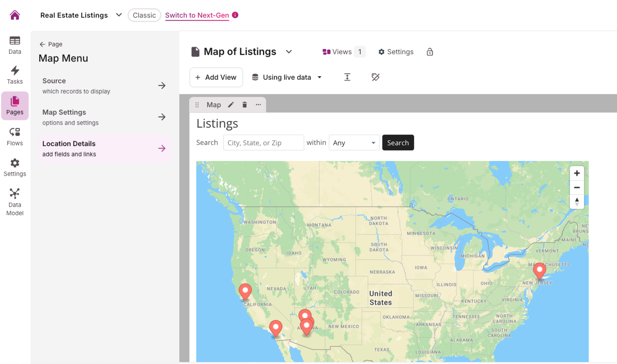Open the Flows section in sidebar
The image size is (617, 364).
point(15,137)
